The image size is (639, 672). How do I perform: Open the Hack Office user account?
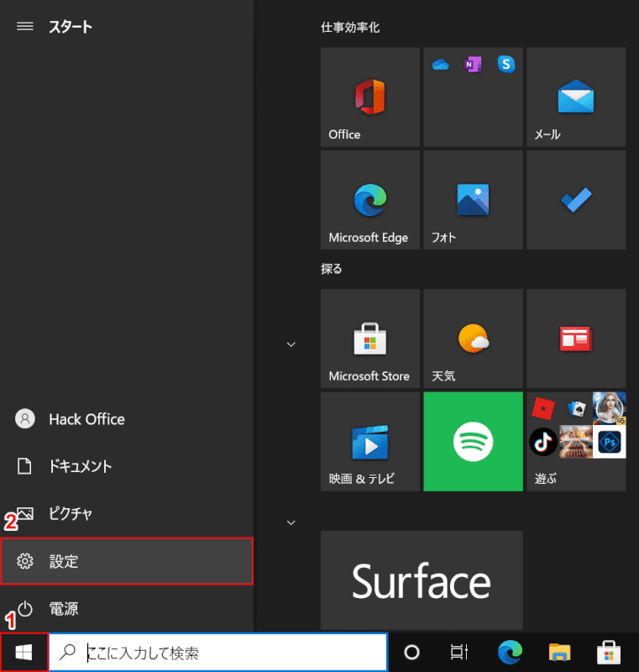pyautogui.click(x=127, y=418)
